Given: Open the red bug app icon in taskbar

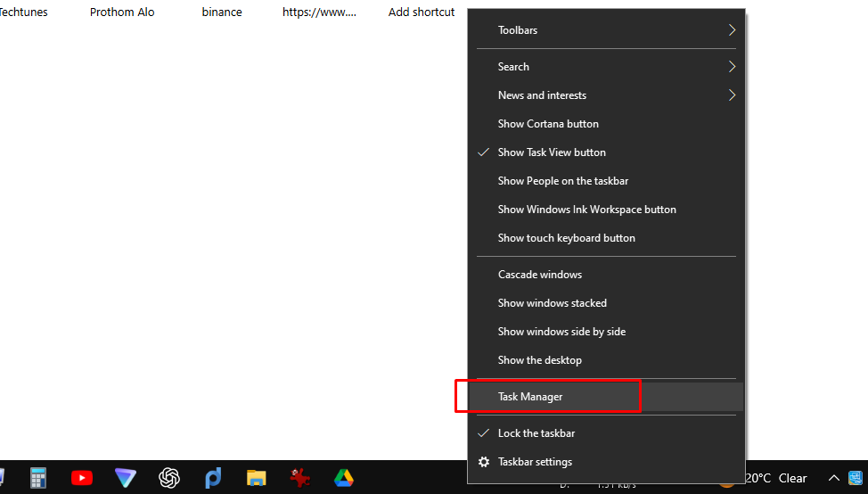Looking at the screenshot, I should coord(300,478).
